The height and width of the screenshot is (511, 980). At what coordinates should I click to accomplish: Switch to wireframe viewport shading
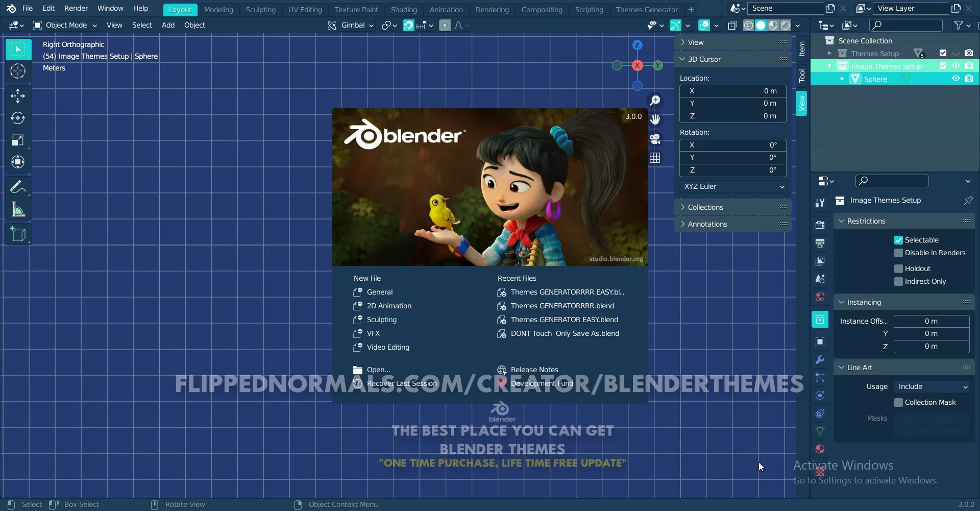(748, 25)
